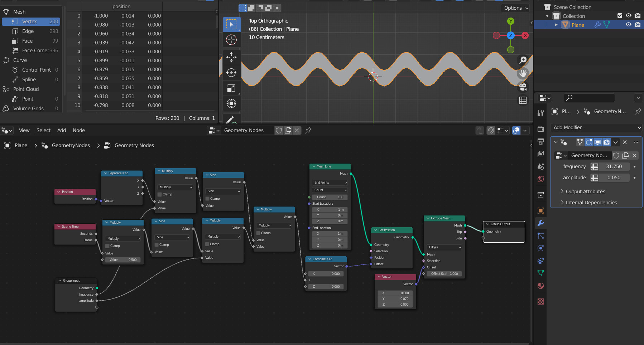Select the Rotate tool in the viewport toolbar
The width and height of the screenshot is (644, 345).
pos(232,73)
